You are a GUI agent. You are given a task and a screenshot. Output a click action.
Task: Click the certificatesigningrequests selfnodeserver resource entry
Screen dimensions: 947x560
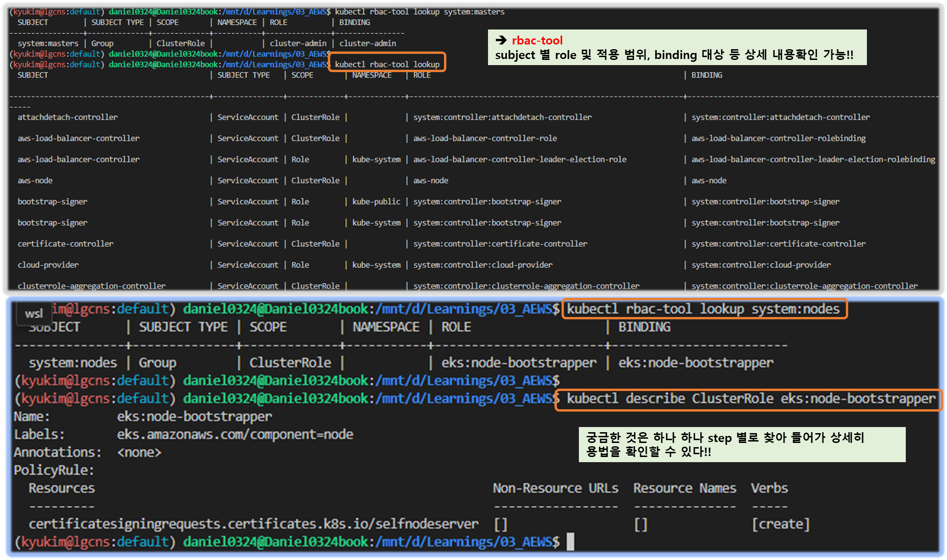[x=253, y=524]
